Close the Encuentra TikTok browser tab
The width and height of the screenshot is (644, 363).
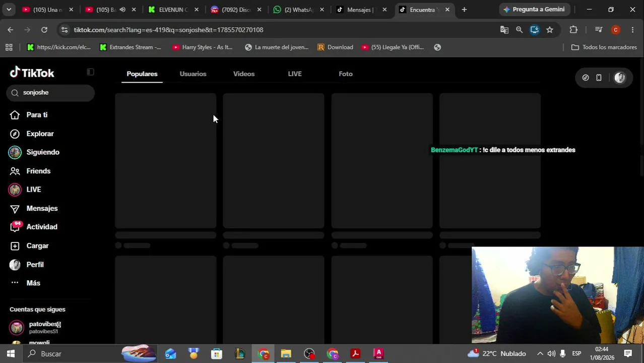point(447,10)
